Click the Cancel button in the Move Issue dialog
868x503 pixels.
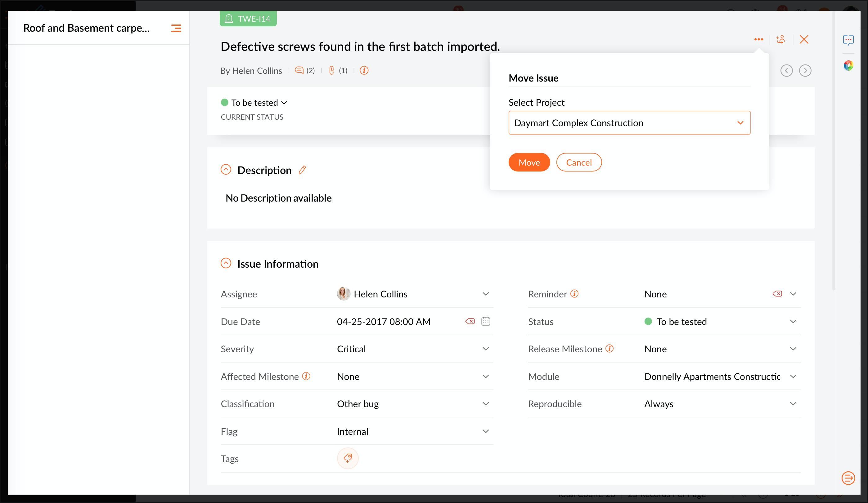(x=579, y=162)
